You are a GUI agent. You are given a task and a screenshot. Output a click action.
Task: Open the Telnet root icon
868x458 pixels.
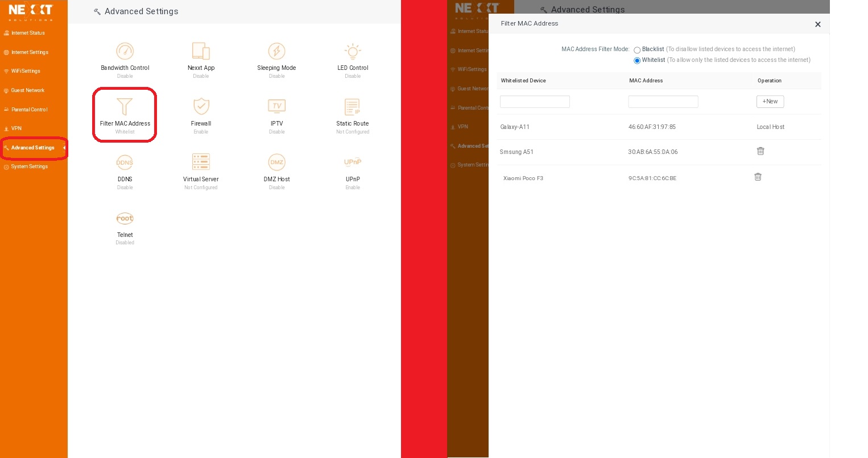[x=125, y=219]
